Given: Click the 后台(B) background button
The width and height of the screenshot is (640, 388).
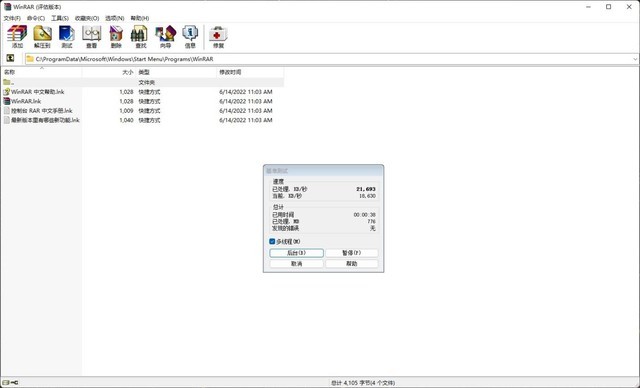Looking at the screenshot, I should tap(297, 253).
